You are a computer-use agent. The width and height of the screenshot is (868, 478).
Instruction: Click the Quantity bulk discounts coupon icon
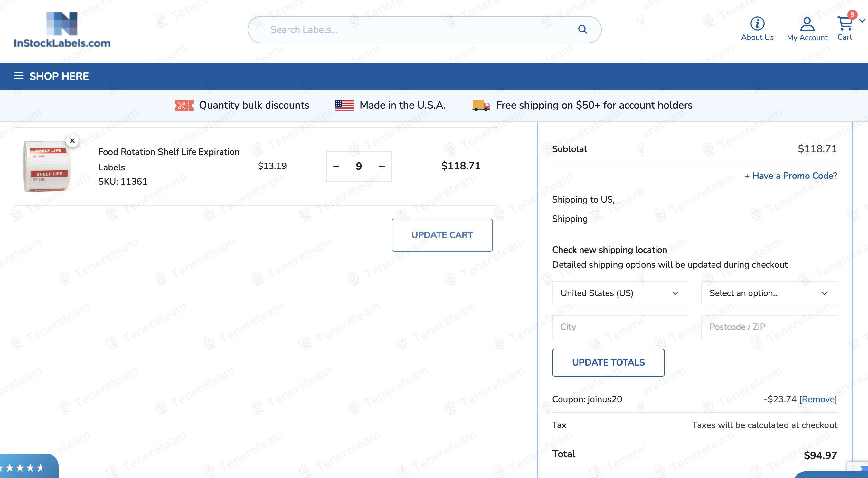click(x=184, y=106)
